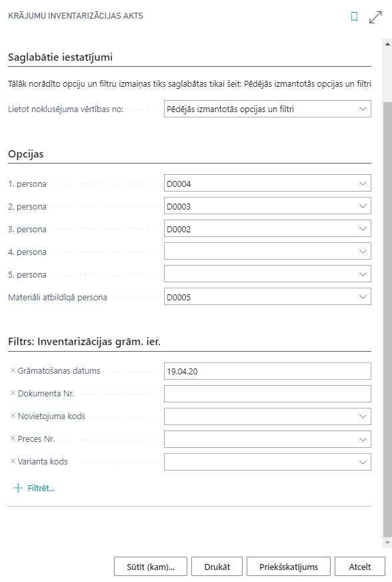
Task: Click the scrollbar up arrow
Action: (x=387, y=44)
